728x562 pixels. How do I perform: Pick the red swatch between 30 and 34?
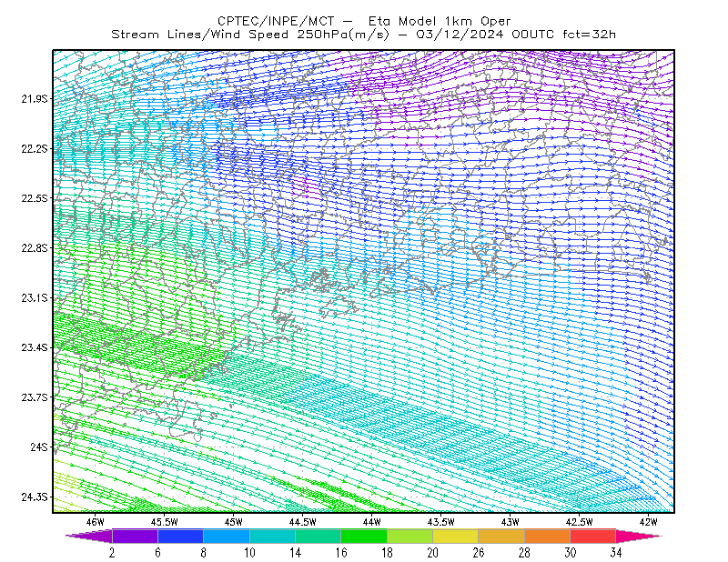(593, 536)
